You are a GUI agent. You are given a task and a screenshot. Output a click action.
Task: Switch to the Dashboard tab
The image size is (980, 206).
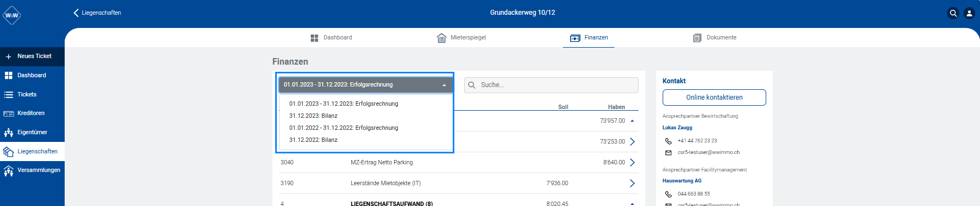(331, 38)
